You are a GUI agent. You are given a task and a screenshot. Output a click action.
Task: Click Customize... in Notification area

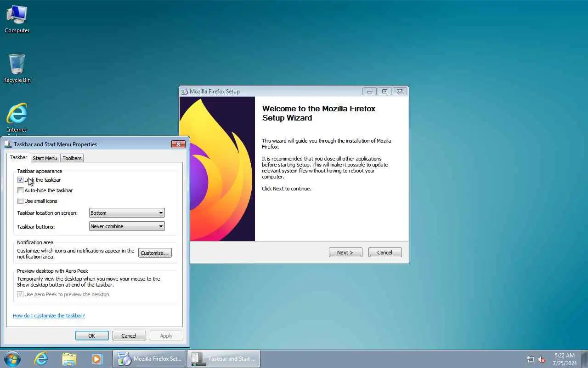click(155, 253)
